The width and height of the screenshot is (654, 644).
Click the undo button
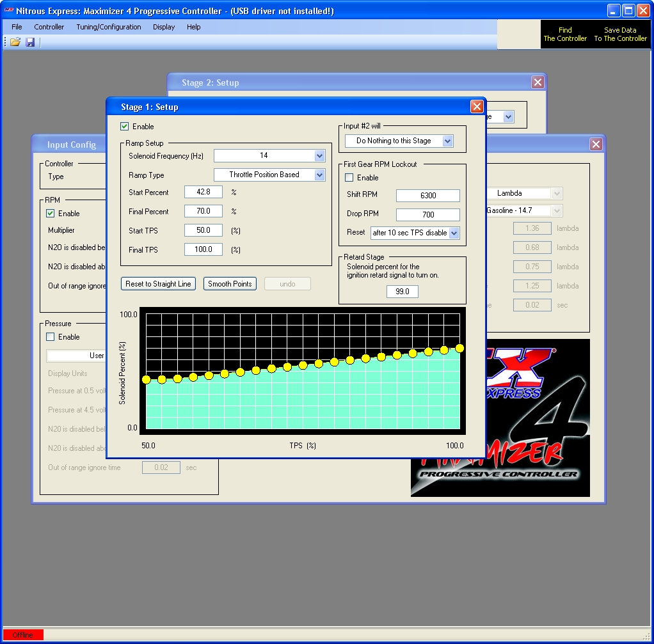click(x=287, y=284)
